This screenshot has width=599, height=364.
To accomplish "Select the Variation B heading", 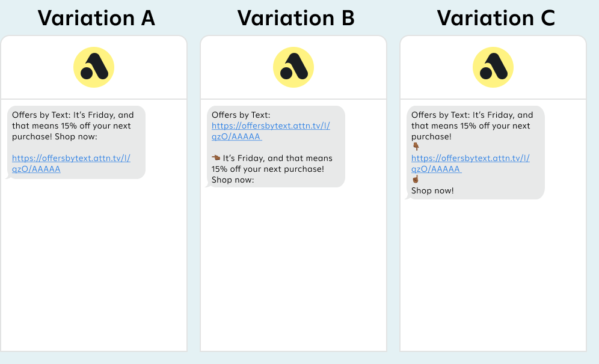I will click(x=296, y=18).
